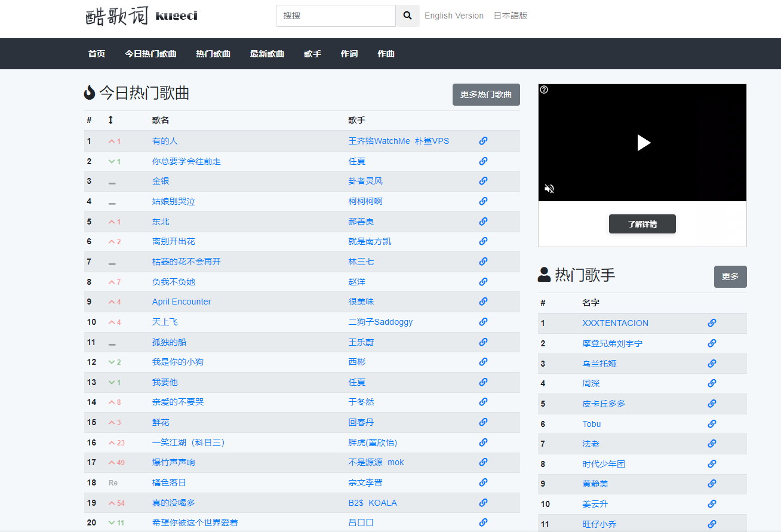Open singer 朴鲎VPS
The width and height of the screenshot is (781, 532).
(x=432, y=141)
